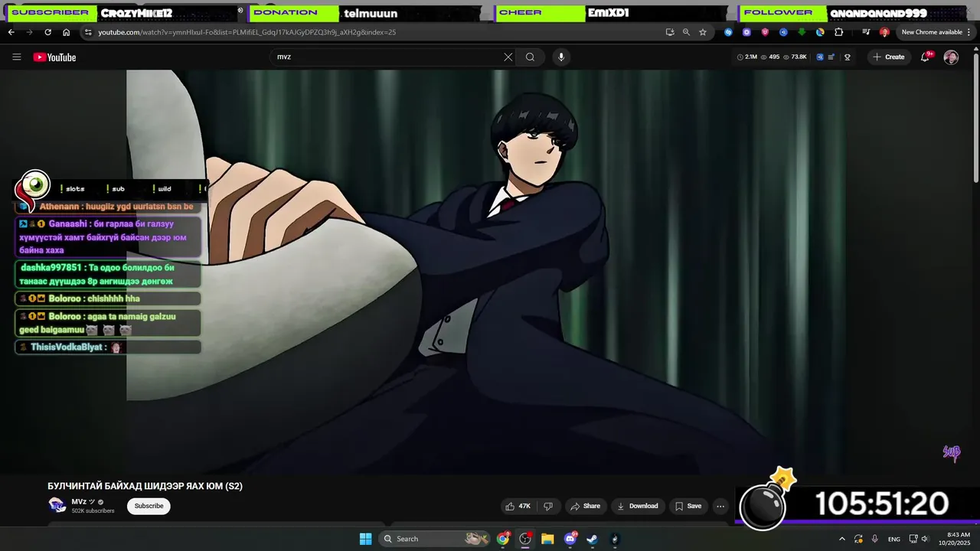Click the video title text

(145, 486)
